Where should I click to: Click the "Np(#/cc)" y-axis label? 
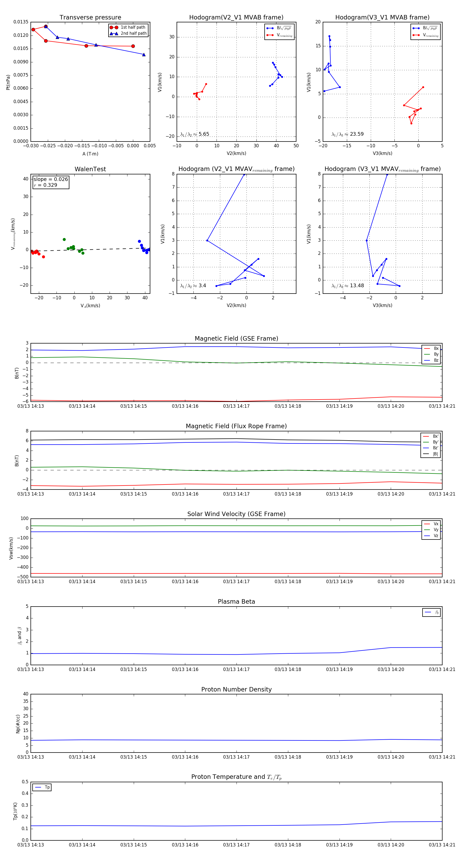coord(18,724)
